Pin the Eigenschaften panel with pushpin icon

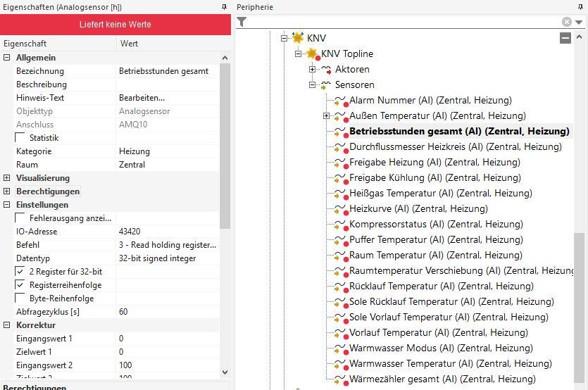click(224, 7)
